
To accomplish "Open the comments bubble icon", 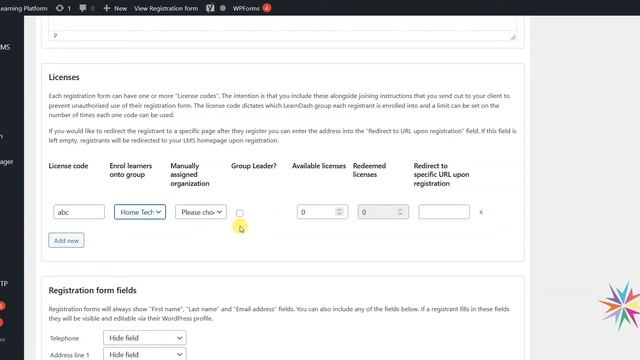I will pos(83,8).
